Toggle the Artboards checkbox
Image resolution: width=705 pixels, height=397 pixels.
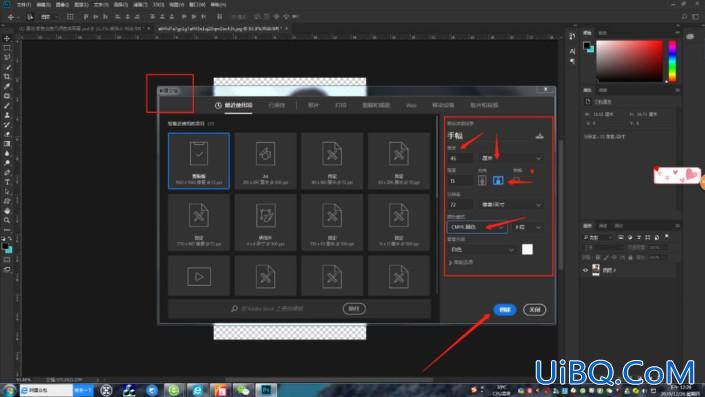517,180
